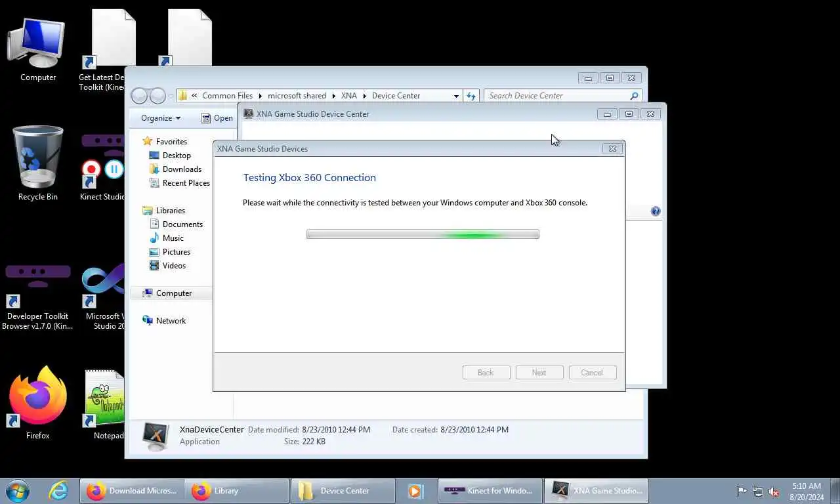Open Action Center flag in system tray
The image size is (840, 504).
click(742, 491)
